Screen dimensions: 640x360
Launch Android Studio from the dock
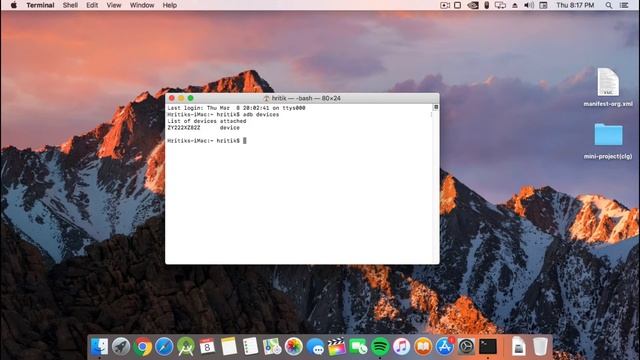pos(186,347)
